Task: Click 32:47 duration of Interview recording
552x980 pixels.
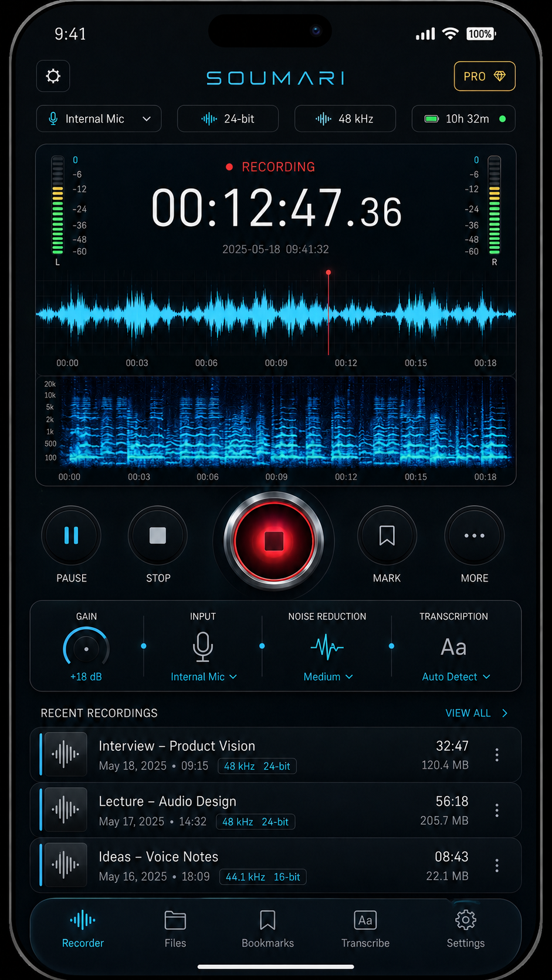Action: (452, 746)
